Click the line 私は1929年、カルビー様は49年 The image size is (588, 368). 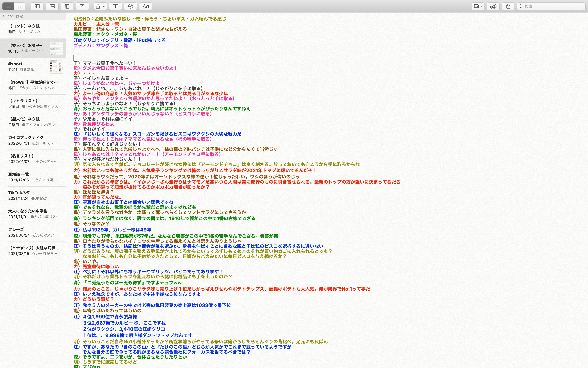(112, 230)
